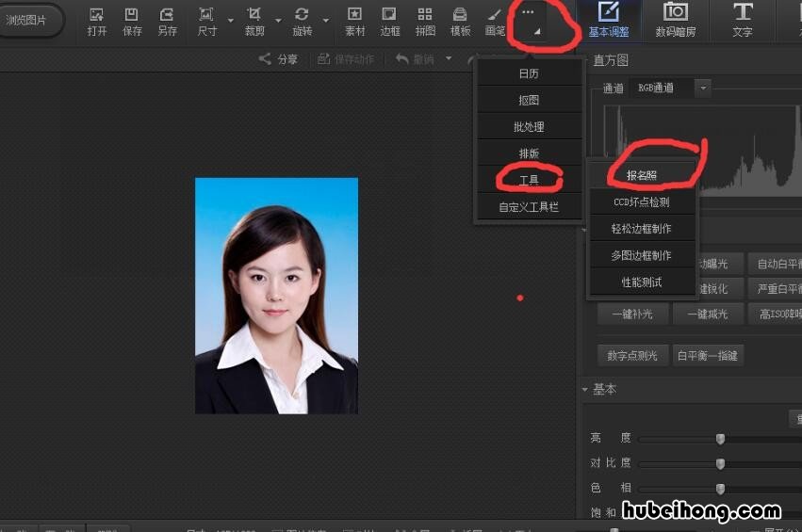Switch to the 数码暗房 tab
This screenshot has width=802, height=532.
[x=676, y=21]
